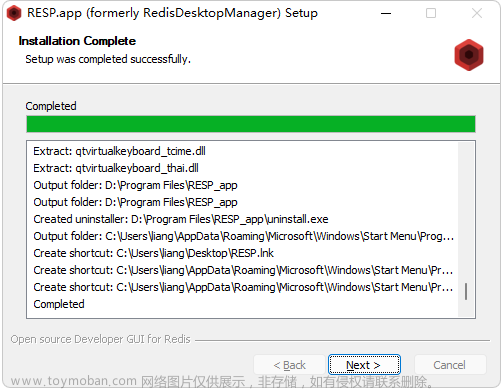Click the Next button to continue setup
This screenshot has height=390, width=503.
364,365
